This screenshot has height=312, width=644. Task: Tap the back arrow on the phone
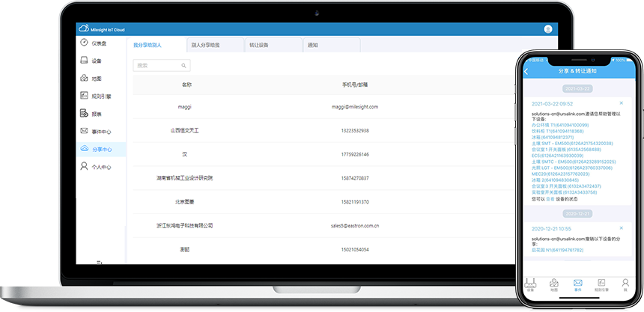tap(526, 71)
